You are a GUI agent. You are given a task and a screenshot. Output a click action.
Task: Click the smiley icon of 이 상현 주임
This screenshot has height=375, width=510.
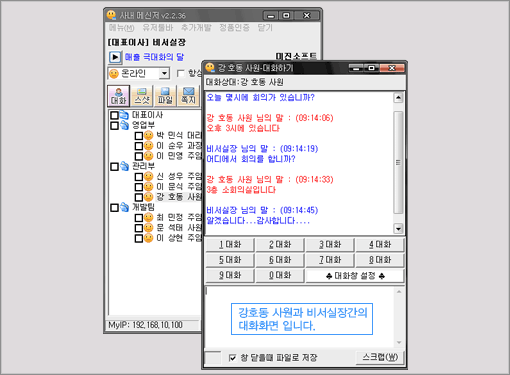point(148,238)
